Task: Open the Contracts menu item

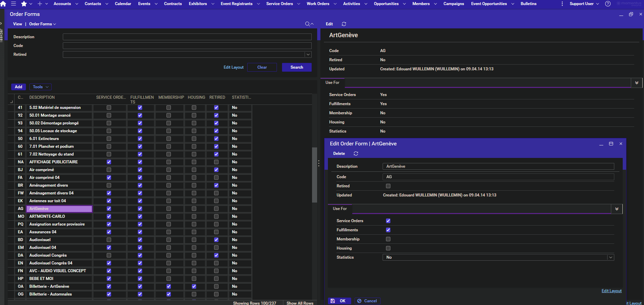Action: [173, 4]
